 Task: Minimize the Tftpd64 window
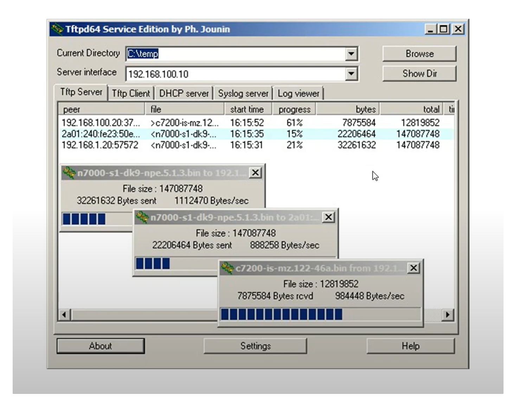coord(431,29)
